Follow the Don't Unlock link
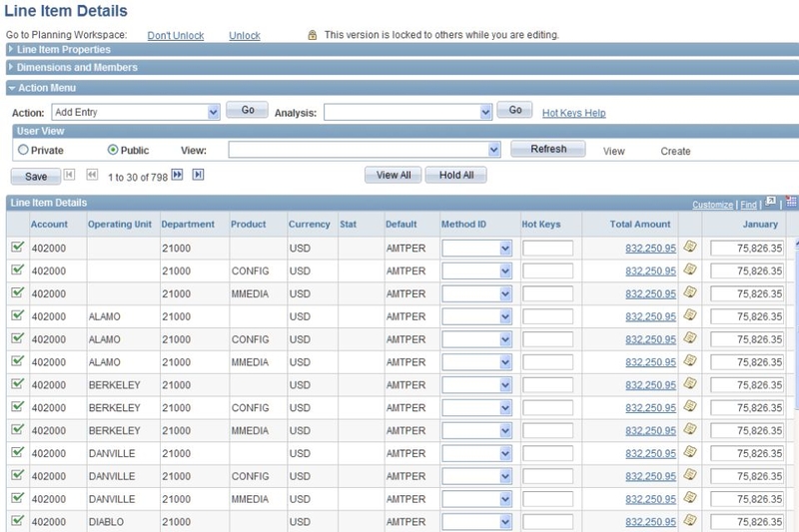799x532 pixels. pyautogui.click(x=176, y=35)
